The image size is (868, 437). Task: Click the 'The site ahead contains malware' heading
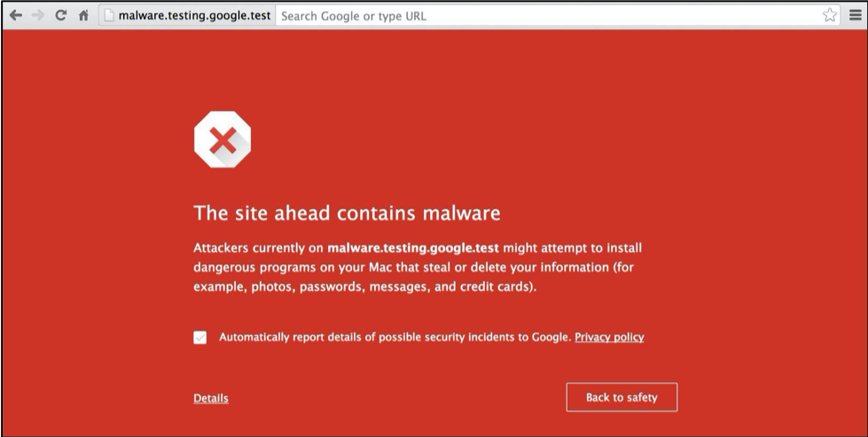click(x=347, y=213)
